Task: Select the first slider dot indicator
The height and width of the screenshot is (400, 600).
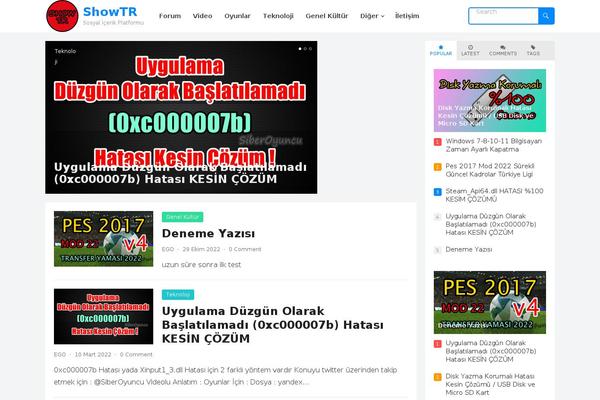Action: pos(300,49)
